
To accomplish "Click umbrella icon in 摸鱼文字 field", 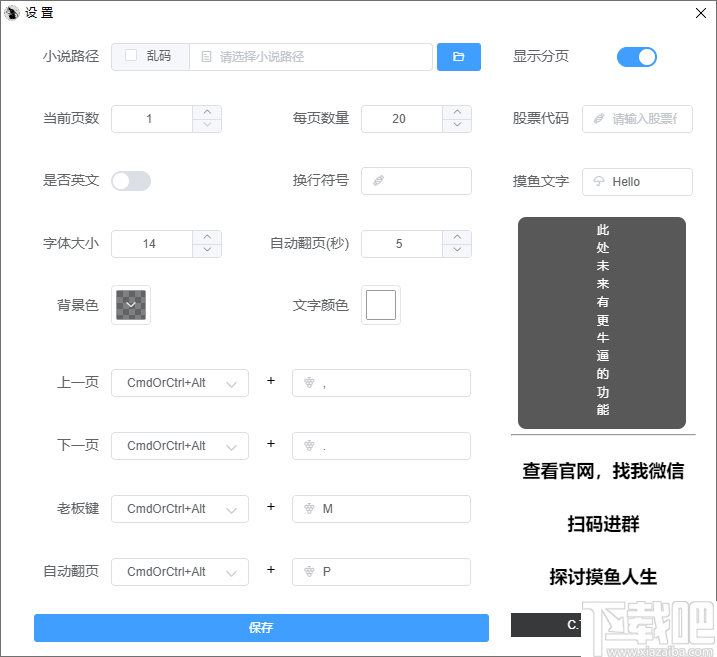I will 599,182.
